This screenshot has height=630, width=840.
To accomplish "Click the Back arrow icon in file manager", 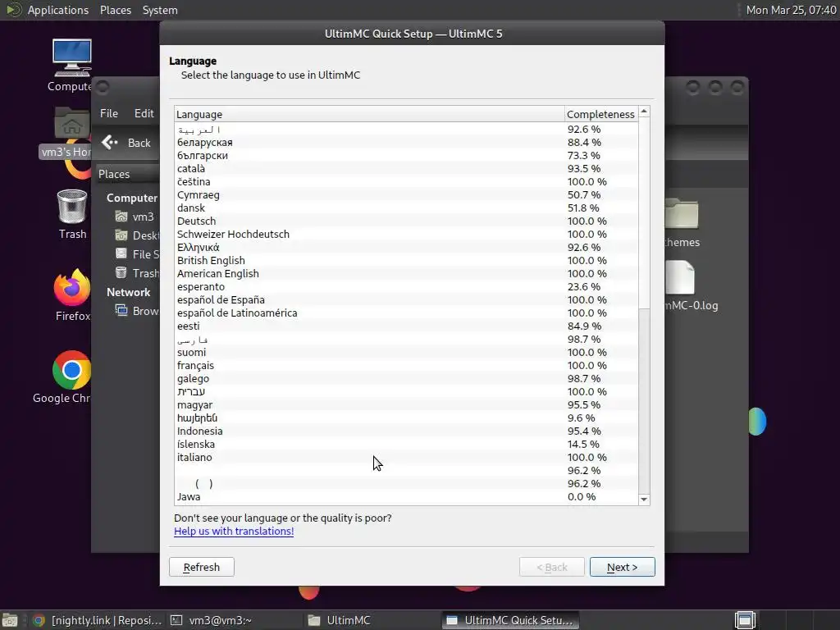I will click(109, 143).
